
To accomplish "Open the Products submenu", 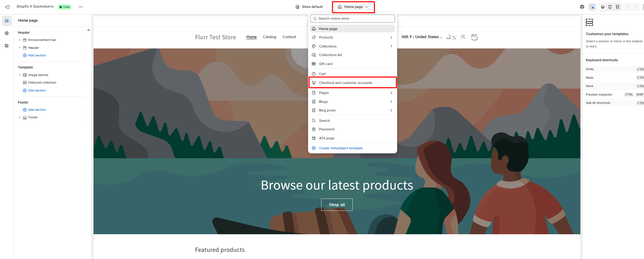I will tap(352, 37).
